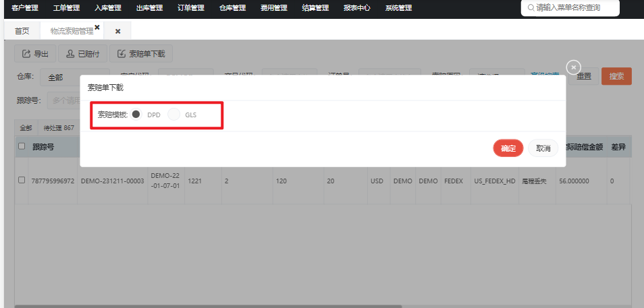Open the 系统管理 menu
The height and width of the screenshot is (308, 644).
point(398,8)
